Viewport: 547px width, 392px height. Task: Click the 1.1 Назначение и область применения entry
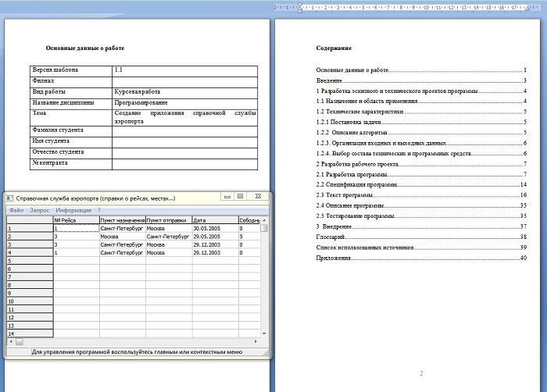pos(421,102)
